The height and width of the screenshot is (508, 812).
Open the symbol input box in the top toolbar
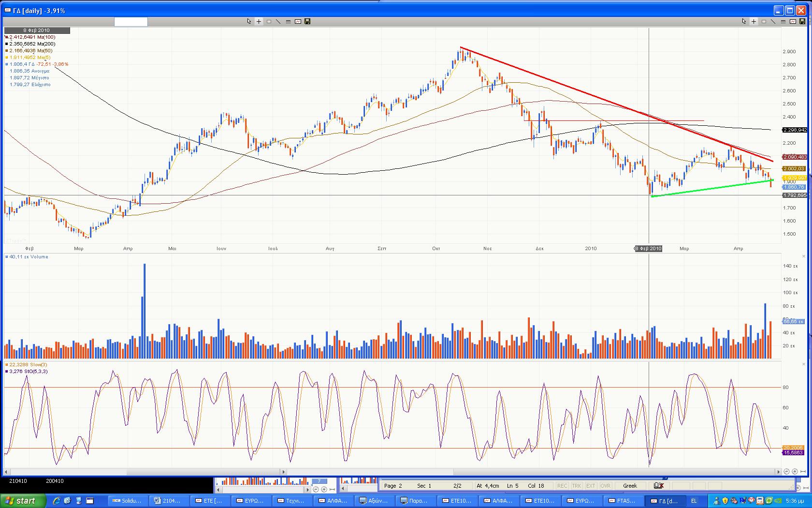(130, 21)
